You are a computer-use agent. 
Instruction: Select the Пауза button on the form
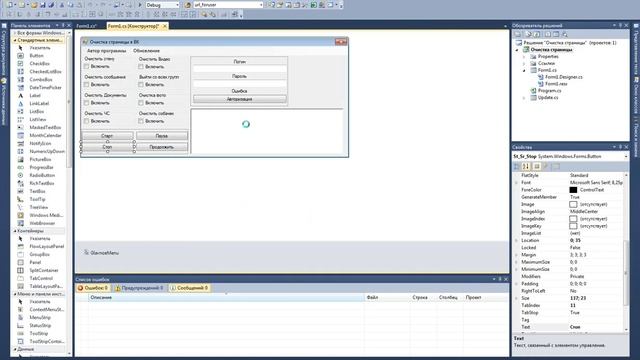(162, 136)
